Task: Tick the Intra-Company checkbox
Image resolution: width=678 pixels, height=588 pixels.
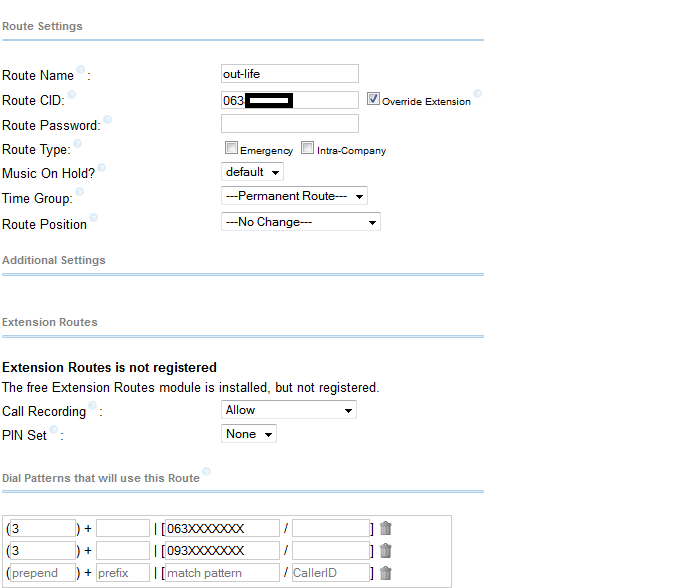Action: [308, 148]
